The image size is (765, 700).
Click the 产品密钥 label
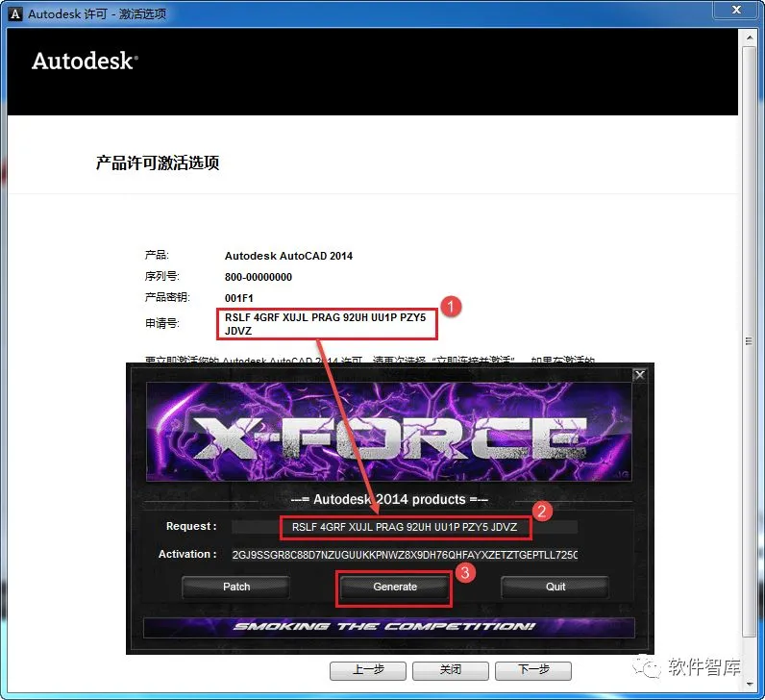coord(167,297)
